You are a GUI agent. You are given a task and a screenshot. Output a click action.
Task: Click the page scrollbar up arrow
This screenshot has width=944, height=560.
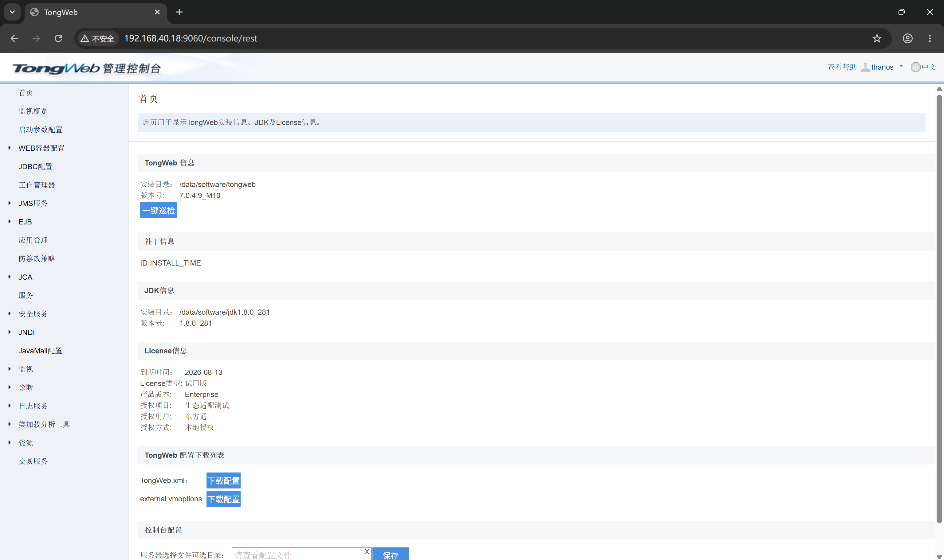939,89
